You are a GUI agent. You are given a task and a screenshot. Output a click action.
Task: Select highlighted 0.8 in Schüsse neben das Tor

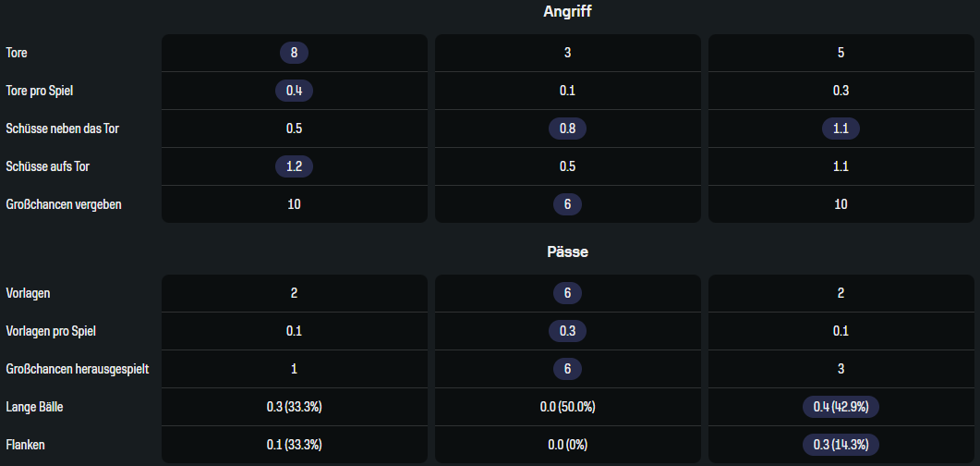tap(567, 129)
